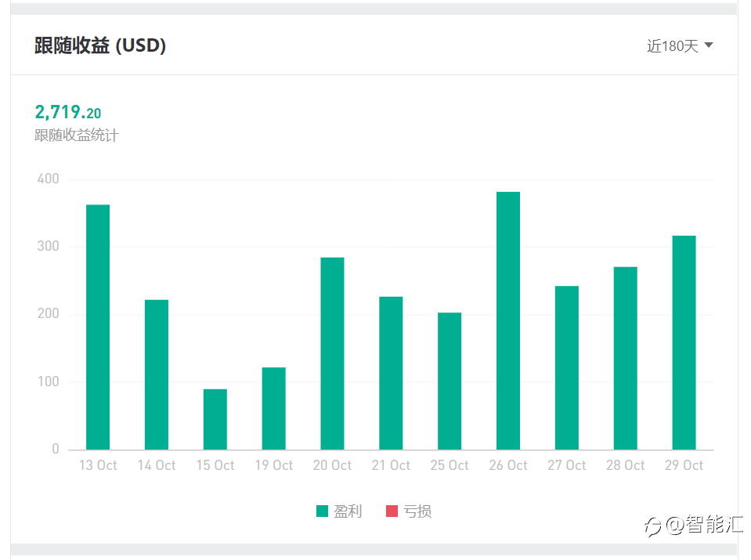Toggle the 亏损 legend label text
Image resolution: width=751 pixels, height=560 pixels.
[x=417, y=511]
